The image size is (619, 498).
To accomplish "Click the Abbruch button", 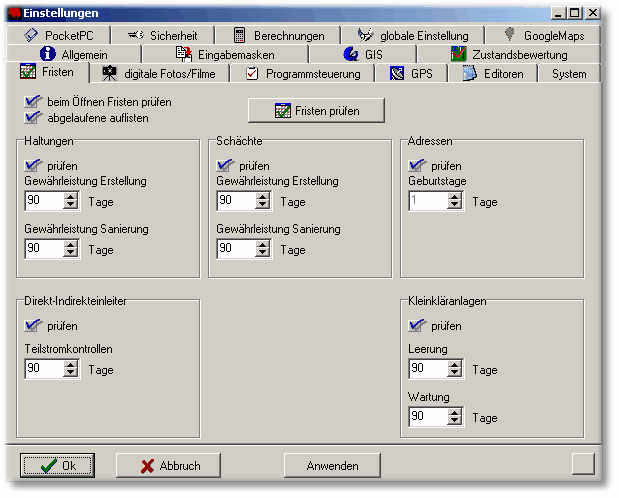I will (x=168, y=465).
